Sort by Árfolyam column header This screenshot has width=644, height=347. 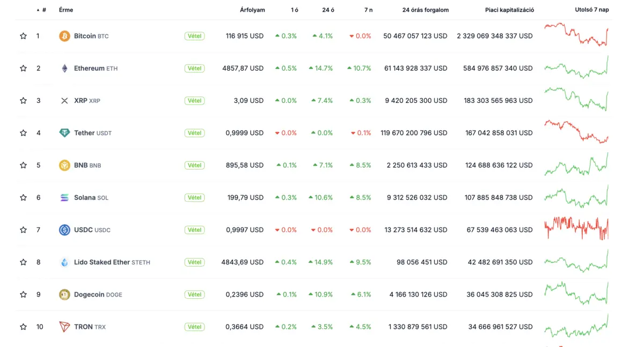click(252, 10)
